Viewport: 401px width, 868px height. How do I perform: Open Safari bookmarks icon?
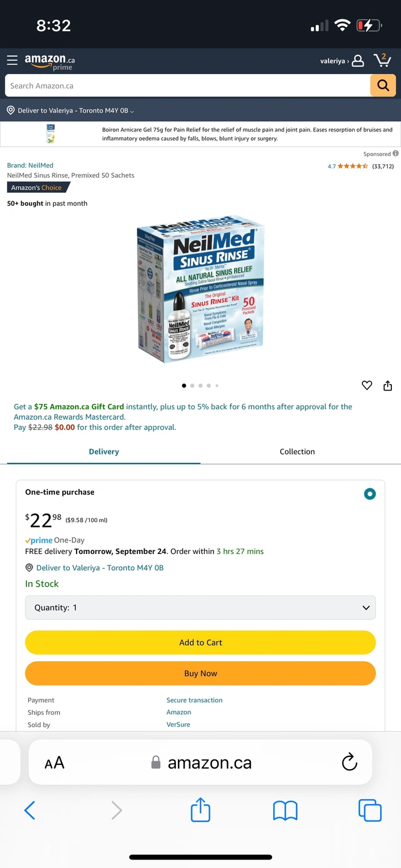tap(285, 811)
